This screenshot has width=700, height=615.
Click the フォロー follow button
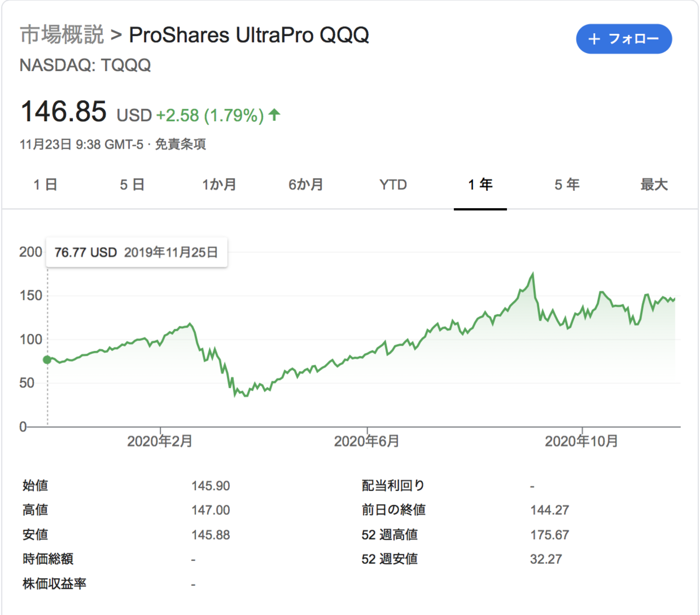click(624, 39)
